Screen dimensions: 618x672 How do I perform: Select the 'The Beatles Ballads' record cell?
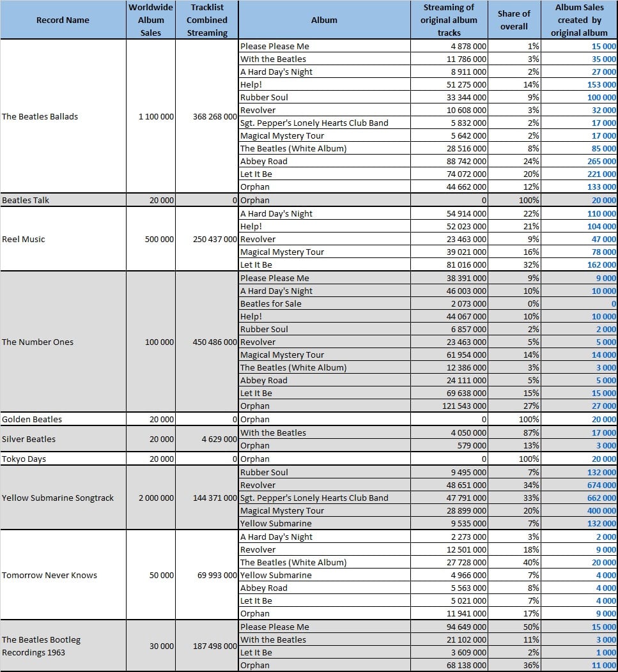(x=63, y=116)
